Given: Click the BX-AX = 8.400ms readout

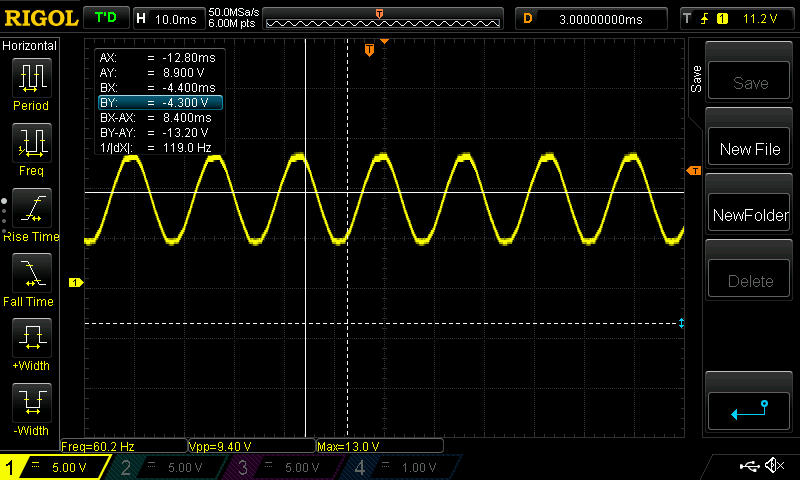Looking at the screenshot, I should (158, 118).
